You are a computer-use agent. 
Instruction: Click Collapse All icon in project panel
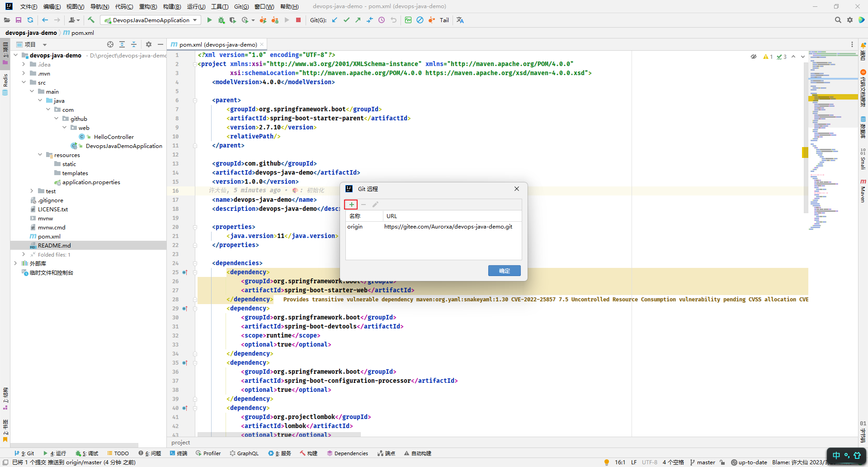pos(134,44)
